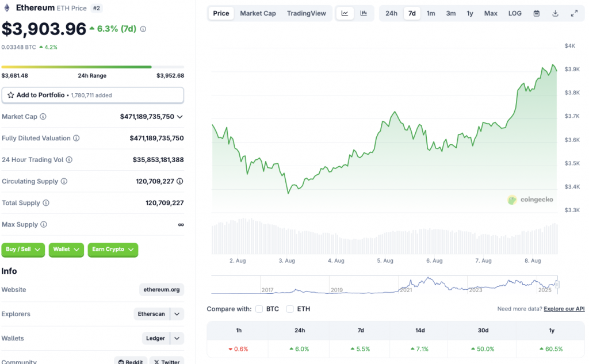Open the calendar date range picker
This screenshot has width=589, height=364.
[537, 13]
